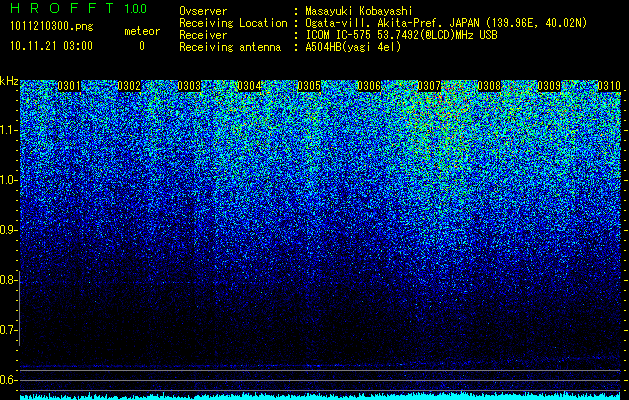Click the 1.1 frequency axis label
629x400 pixels.
[9, 130]
